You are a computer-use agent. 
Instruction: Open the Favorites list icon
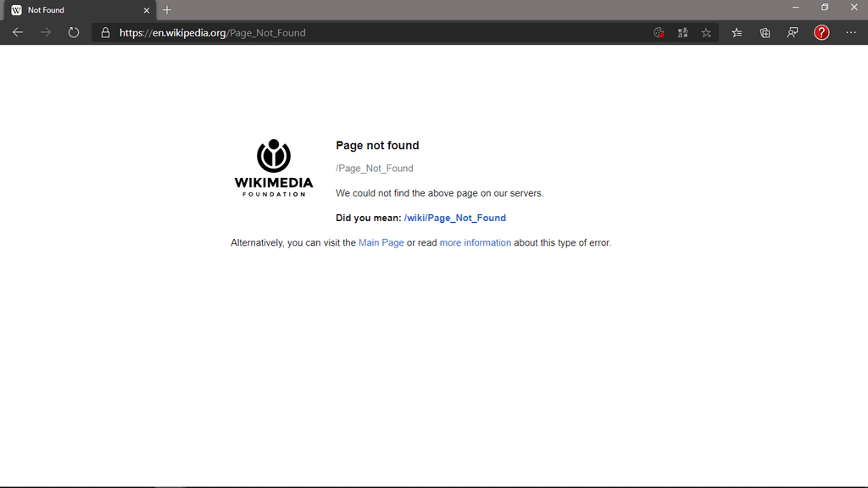[x=737, y=33]
